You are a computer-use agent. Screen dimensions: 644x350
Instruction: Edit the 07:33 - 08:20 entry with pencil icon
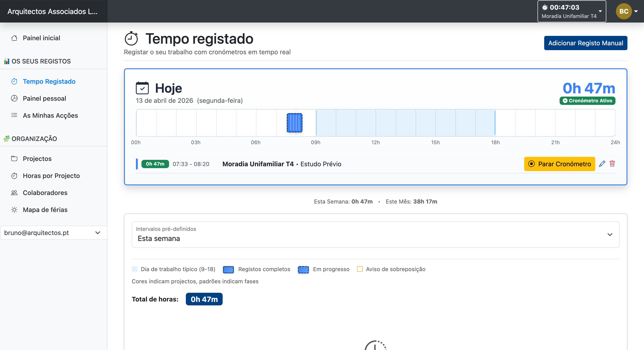(x=602, y=164)
